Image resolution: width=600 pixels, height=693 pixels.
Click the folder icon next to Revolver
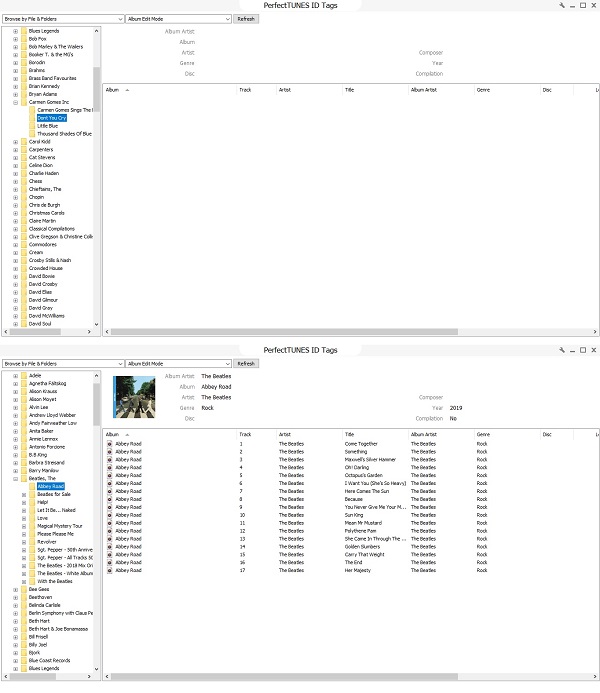tap(32, 541)
